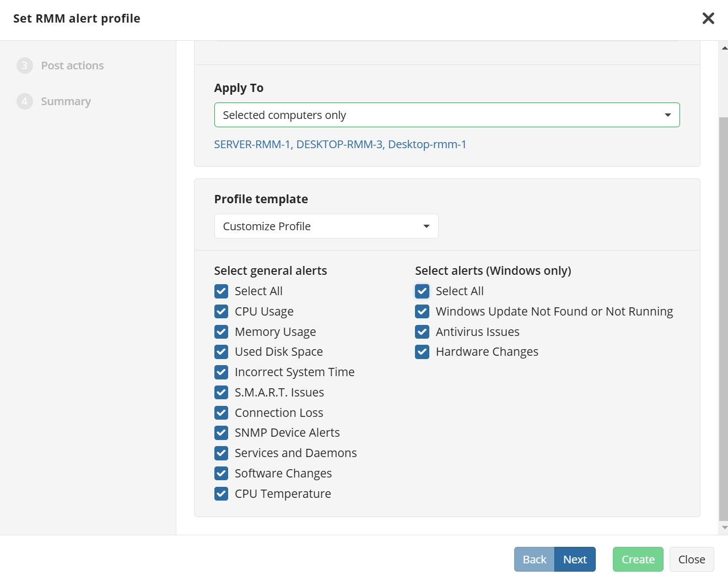Open the Apply To dropdown
The height and width of the screenshot is (581, 728).
coord(447,115)
